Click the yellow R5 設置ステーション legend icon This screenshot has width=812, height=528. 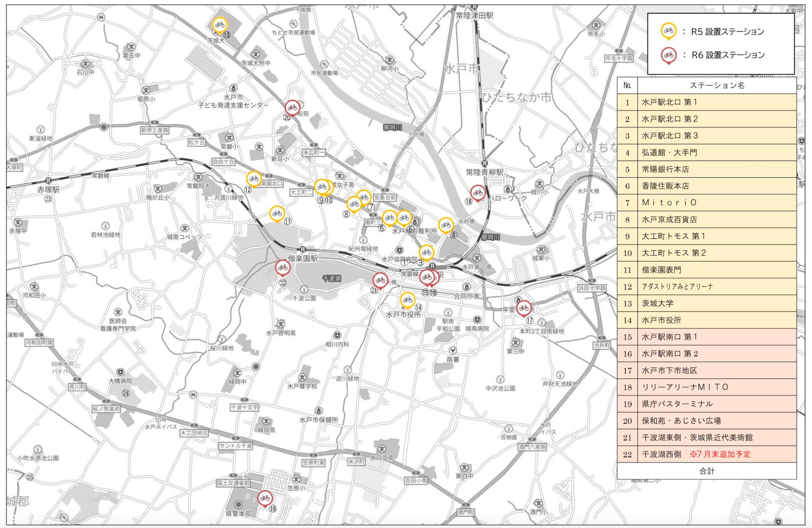click(x=669, y=31)
